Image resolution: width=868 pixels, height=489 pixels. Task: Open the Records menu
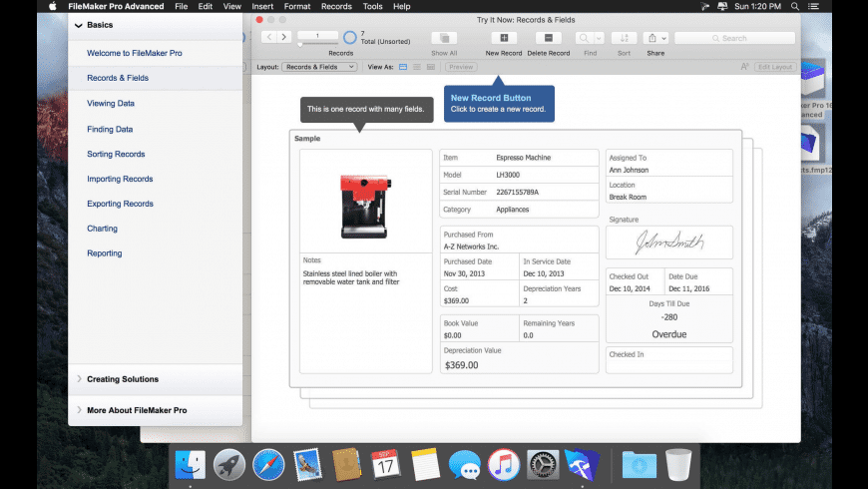(x=336, y=7)
